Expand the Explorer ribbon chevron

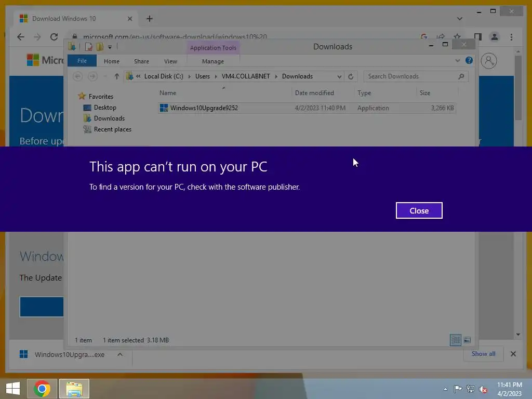pyautogui.click(x=457, y=61)
